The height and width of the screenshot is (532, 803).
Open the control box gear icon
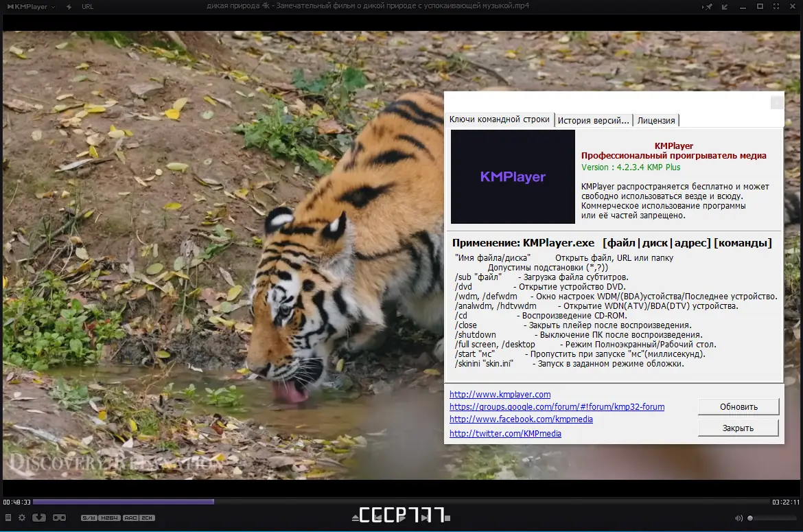tap(22, 518)
